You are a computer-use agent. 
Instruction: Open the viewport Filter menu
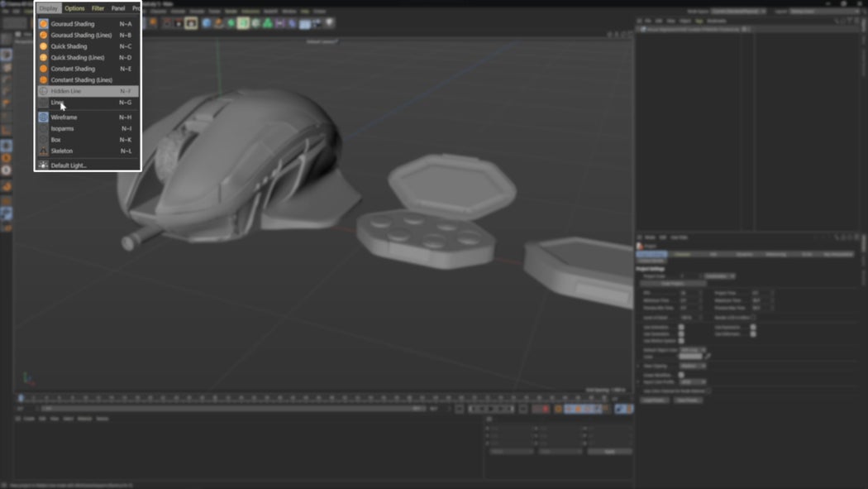point(98,8)
